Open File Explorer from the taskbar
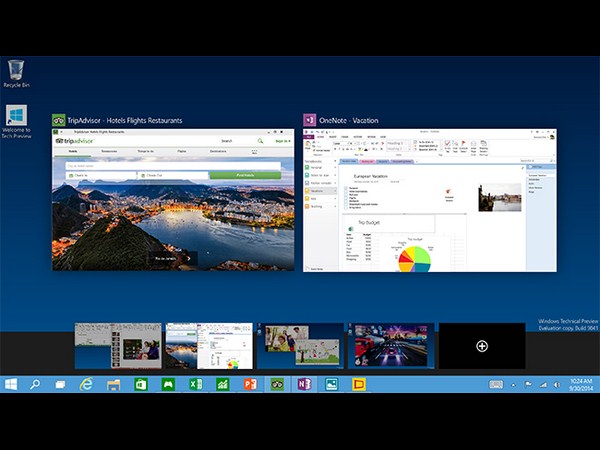Viewport: 600px width, 450px height. [x=114, y=384]
